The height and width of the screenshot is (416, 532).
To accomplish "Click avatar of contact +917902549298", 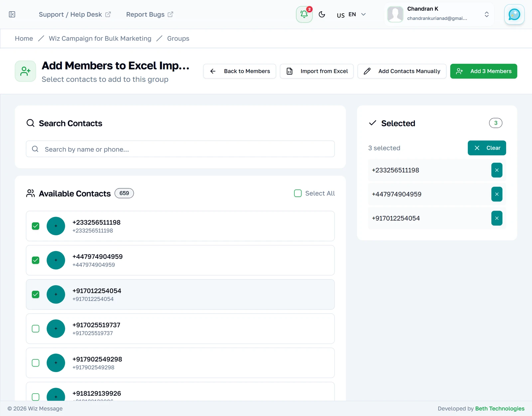I will click(x=56, y=363).
